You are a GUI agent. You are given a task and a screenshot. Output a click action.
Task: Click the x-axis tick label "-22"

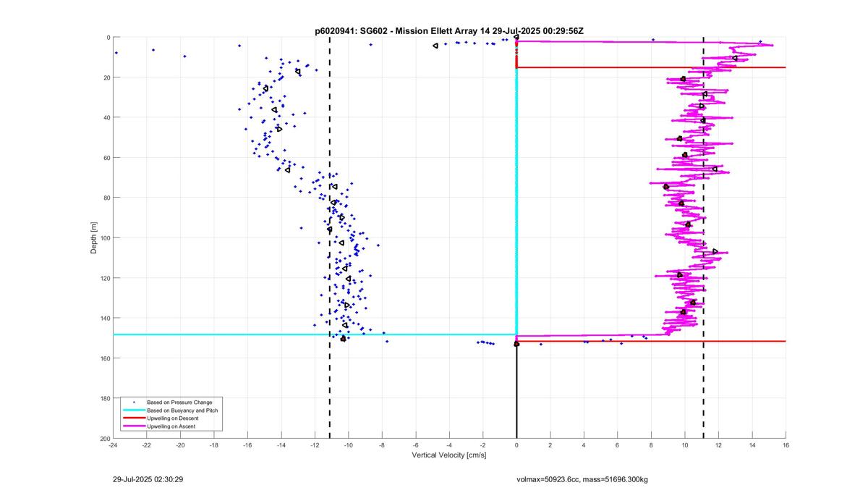point(147,445)
